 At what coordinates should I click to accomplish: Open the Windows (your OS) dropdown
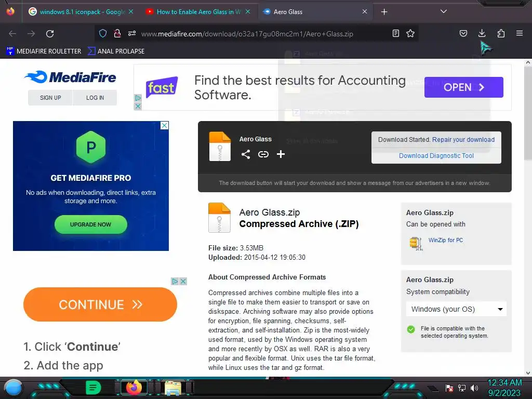click(456, 309)
